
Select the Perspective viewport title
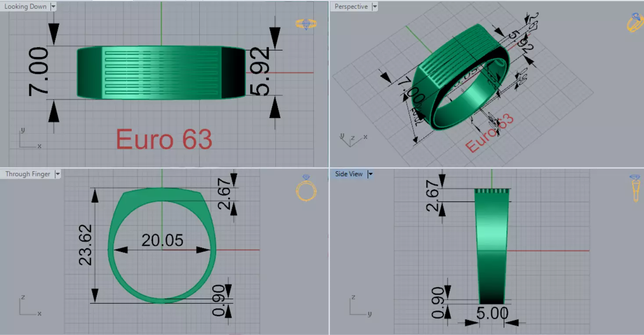click(x=351, y=7)
